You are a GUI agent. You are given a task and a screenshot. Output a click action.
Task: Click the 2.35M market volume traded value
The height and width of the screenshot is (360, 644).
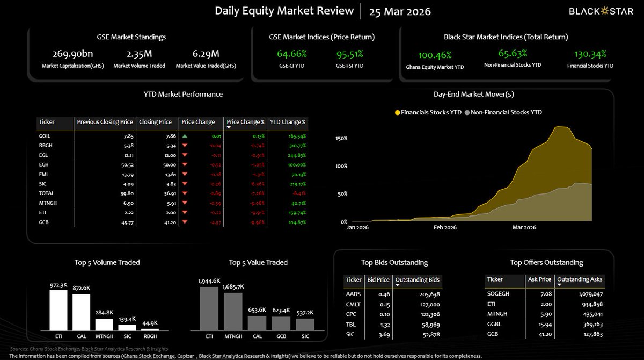138,54
